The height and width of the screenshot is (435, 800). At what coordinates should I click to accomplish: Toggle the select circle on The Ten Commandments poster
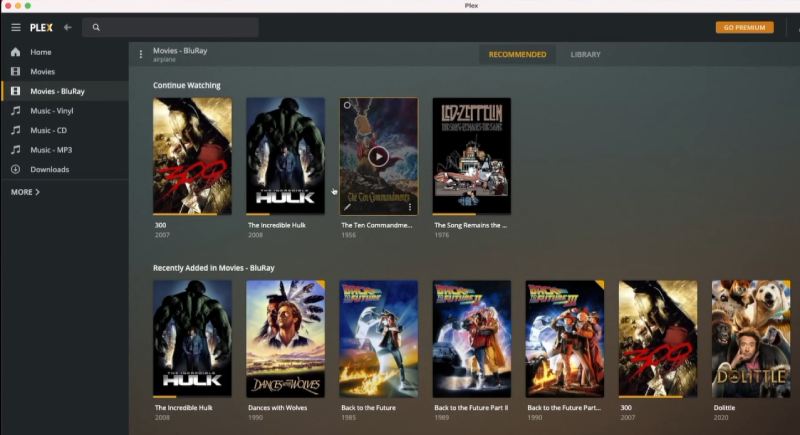pyautogui.click(x=347, y=105)
